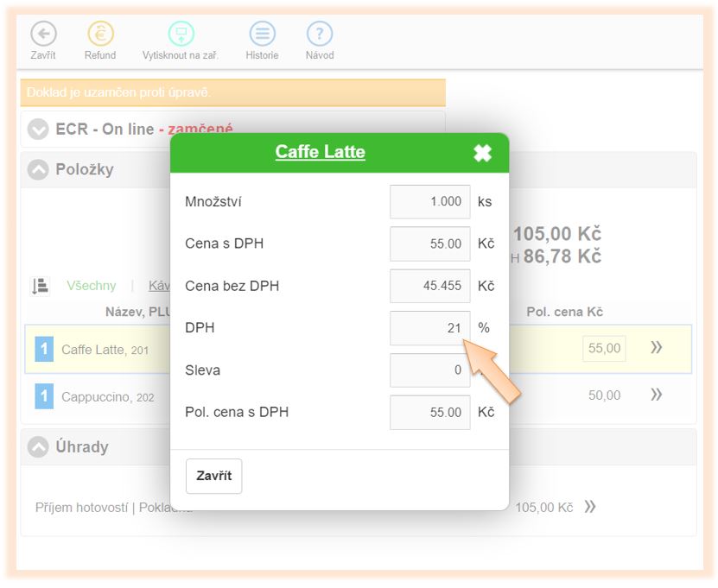The image size is (718, 588).
Task: Click the sort items icon
Action: (x=40, y=286)
